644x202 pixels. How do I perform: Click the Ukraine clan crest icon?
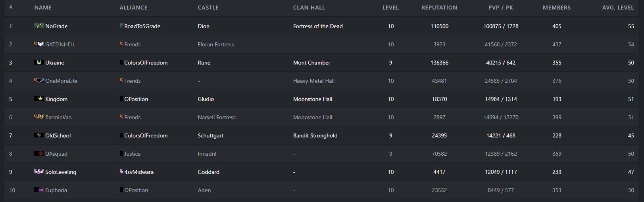[38, 63]
